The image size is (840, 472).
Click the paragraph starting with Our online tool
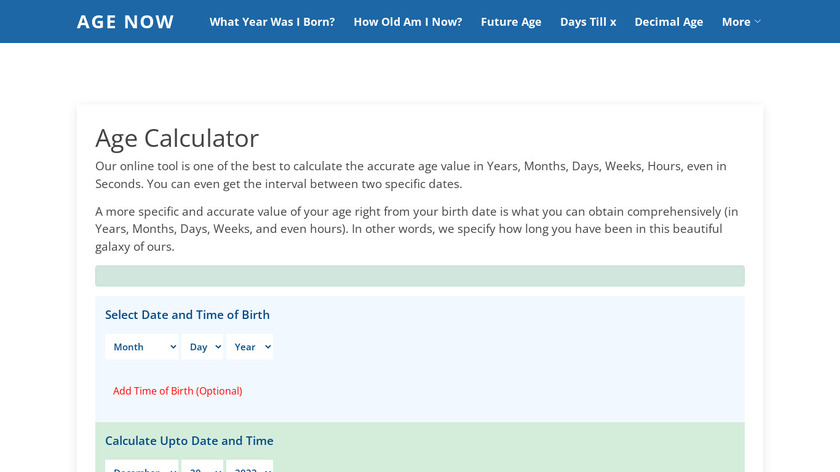[x=410, y=175]
